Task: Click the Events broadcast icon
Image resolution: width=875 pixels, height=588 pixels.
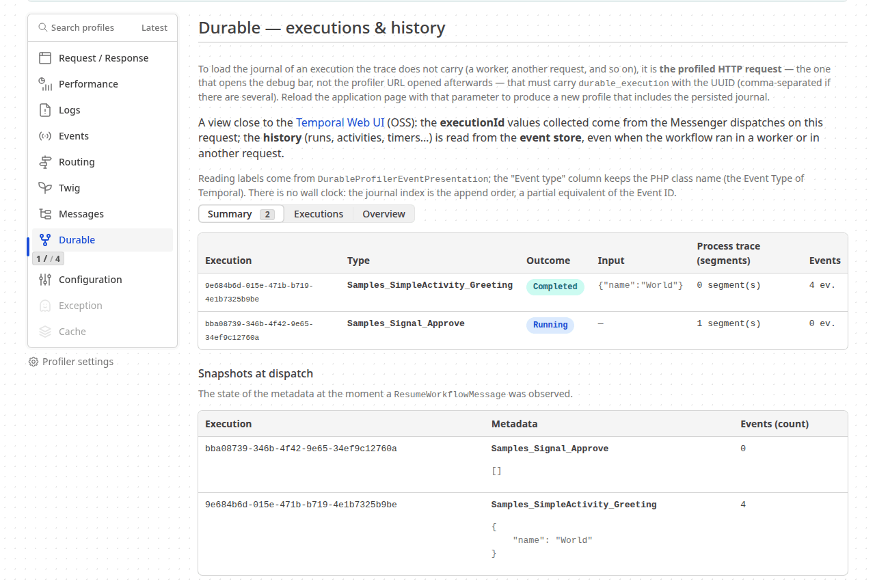Action: tap(45, 136)
